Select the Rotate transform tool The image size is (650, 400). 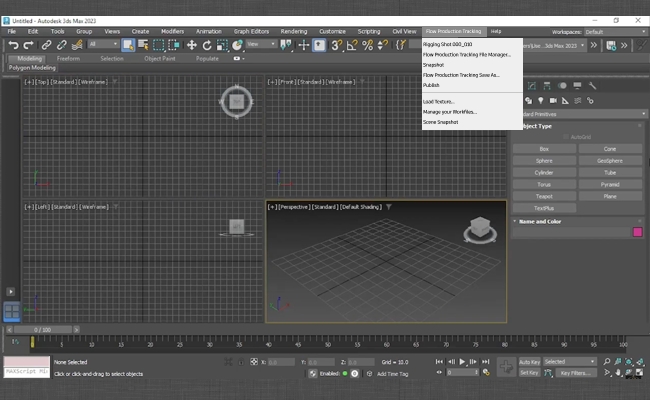pyautogui.click(x=207, y=44)
